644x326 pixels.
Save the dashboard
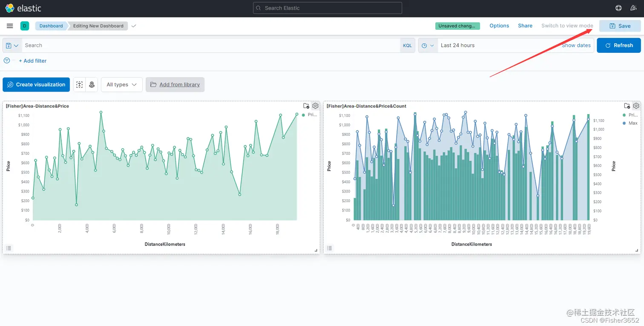620,26
